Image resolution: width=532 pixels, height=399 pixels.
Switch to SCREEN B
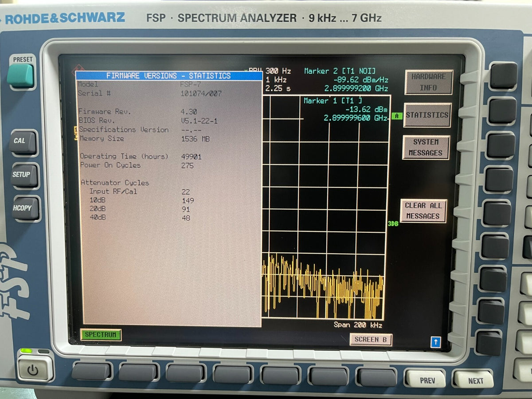[x=371, y=339]
